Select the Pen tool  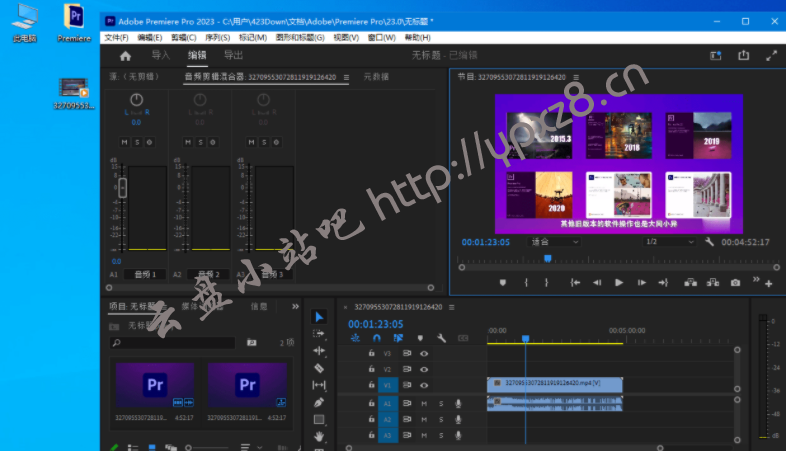(x=319, y=402)
